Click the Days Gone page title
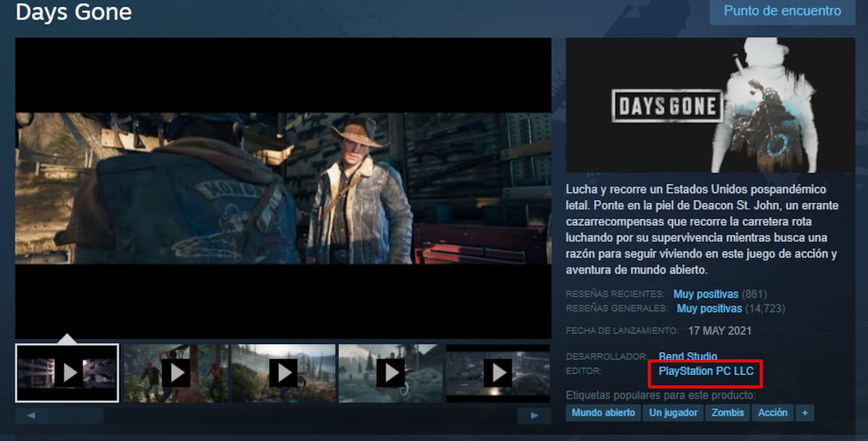The image size is (868, 441). point(73,12)
